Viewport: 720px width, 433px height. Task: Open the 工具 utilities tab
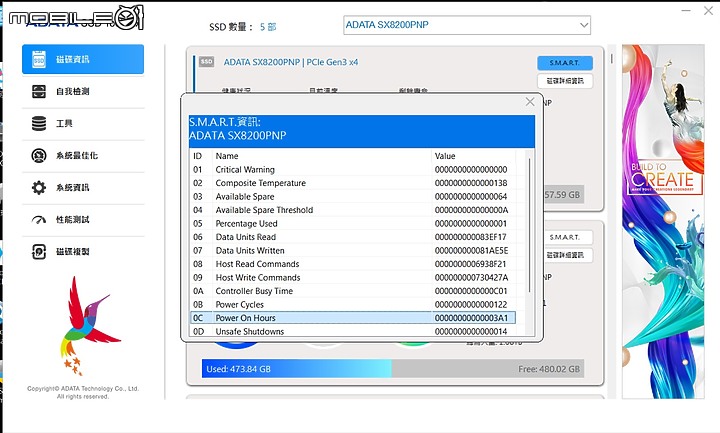coord(83,124)
